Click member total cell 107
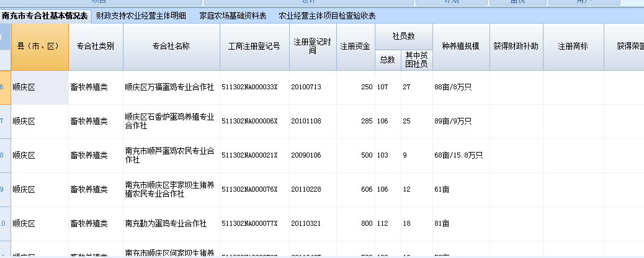The width and height of the screenshot is (644, 258). coord(388,87)
